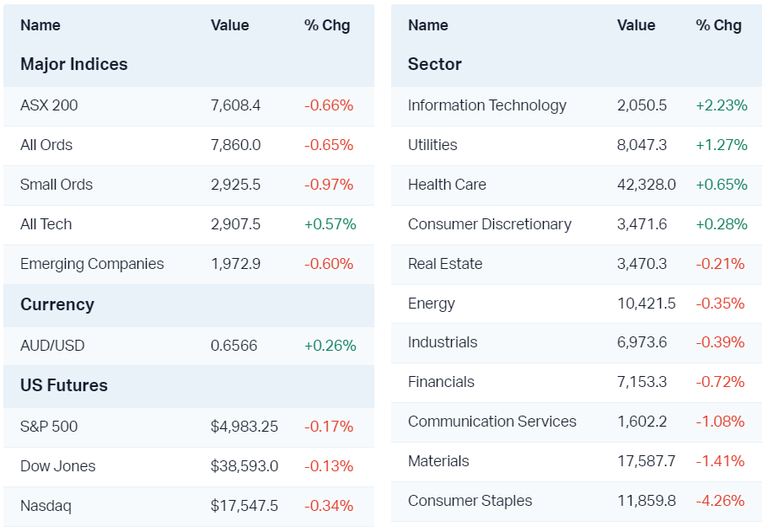
Task: Select the All Ords row label
Action: pos(46,145)
